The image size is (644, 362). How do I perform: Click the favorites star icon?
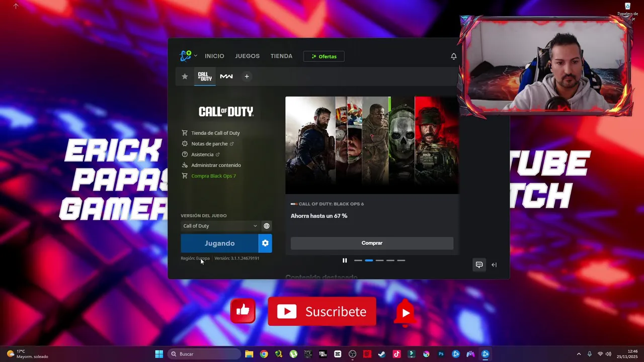(x=185, y=76)
